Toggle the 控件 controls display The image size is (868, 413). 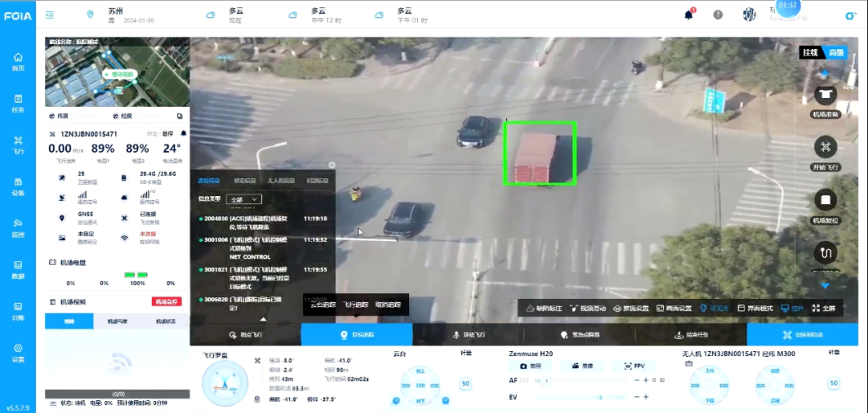point(791,308)
